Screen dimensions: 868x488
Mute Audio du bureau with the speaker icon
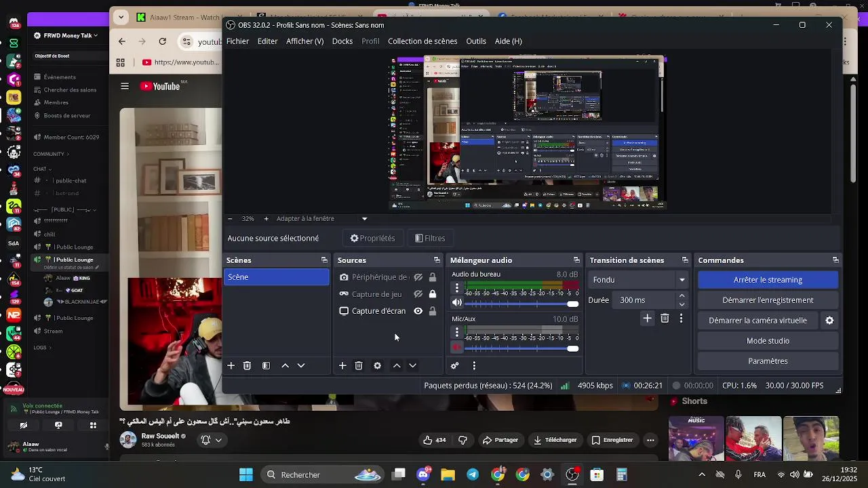[456, 304]
